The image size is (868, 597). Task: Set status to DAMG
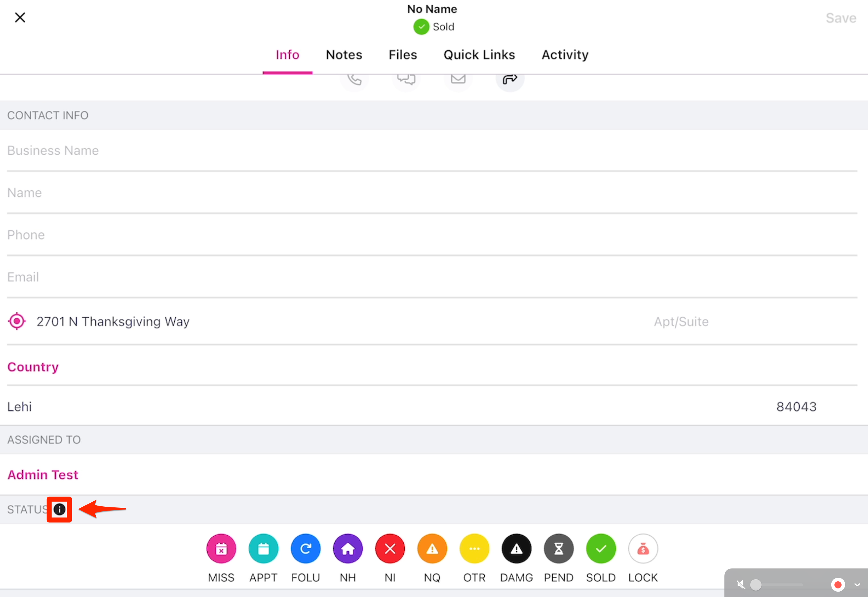click(516, 549)
